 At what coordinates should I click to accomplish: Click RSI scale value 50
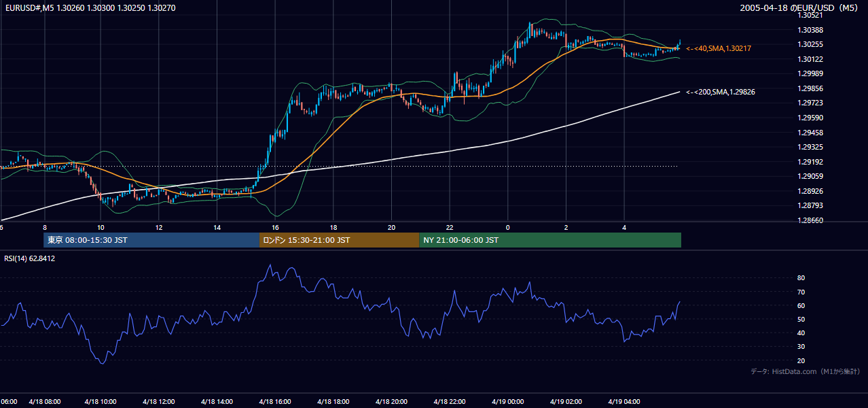(x=801, y=320)
